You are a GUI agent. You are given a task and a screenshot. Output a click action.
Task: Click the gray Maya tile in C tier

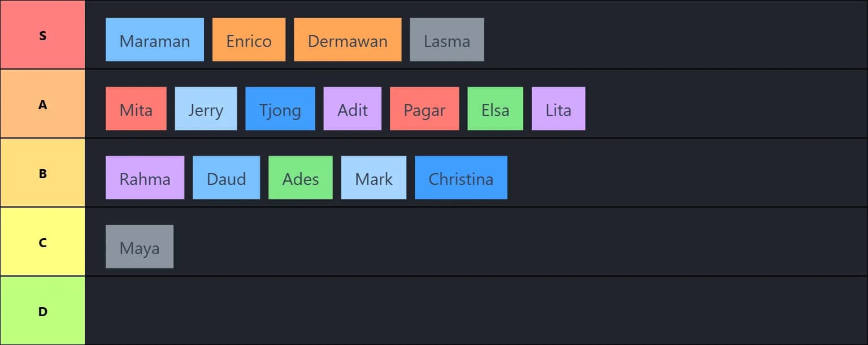[139, 247]
